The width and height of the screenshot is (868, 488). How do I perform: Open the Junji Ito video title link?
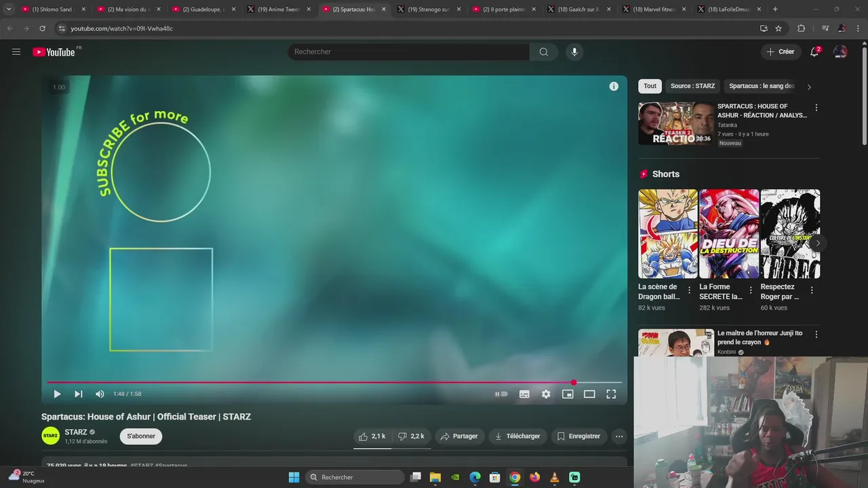coord(760,338)
